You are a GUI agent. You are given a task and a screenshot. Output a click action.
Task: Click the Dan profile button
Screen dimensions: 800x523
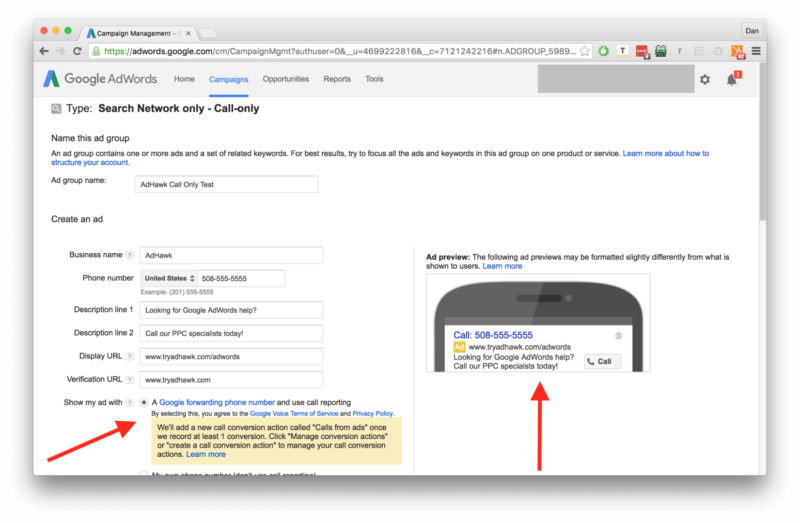pyautogui.click(x=752, y=31)
